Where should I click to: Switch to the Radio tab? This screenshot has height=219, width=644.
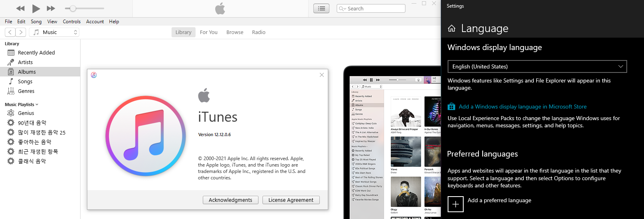[x=259, y=32]
